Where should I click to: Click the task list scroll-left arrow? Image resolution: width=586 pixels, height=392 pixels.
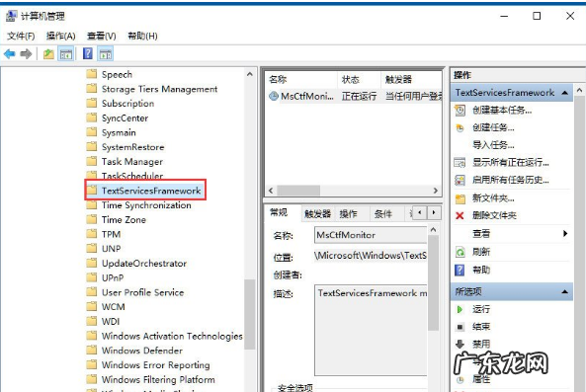click(271, 191)
